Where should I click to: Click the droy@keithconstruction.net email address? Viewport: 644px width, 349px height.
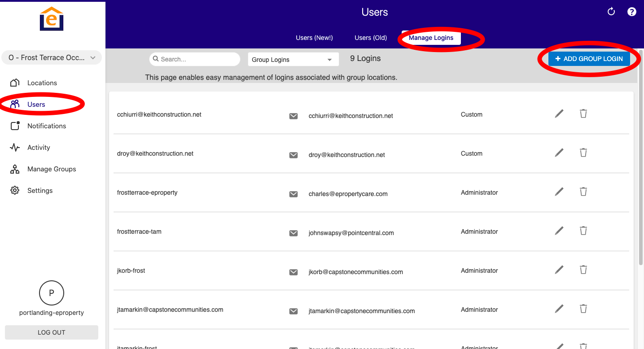(347, 155)
